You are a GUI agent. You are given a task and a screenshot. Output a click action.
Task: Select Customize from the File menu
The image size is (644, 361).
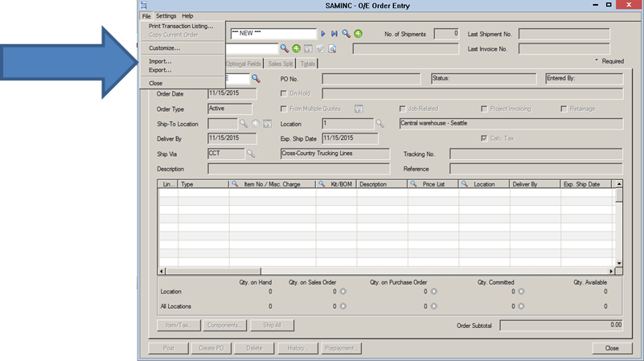164,48
